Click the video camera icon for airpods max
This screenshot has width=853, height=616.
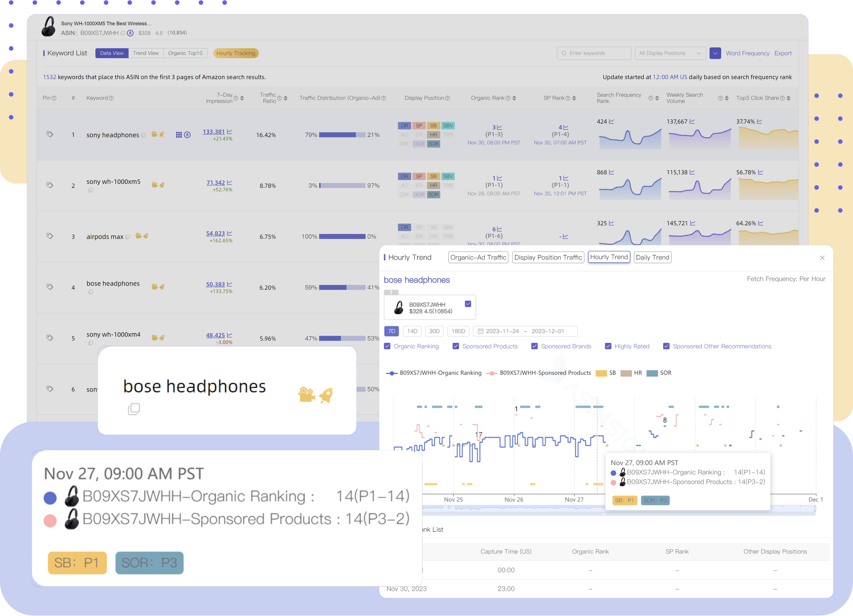[x=138, y=236]
